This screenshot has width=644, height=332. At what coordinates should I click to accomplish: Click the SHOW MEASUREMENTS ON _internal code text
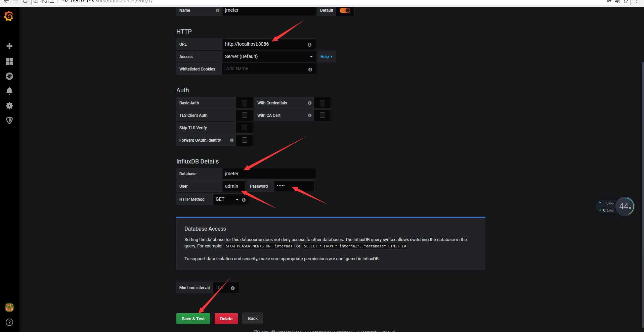coord(259,246)
